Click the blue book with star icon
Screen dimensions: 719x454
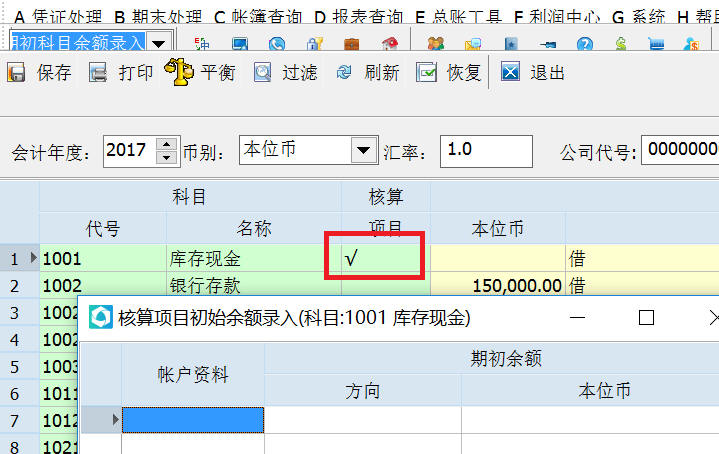pyautogui.click(x=510, y=44)
